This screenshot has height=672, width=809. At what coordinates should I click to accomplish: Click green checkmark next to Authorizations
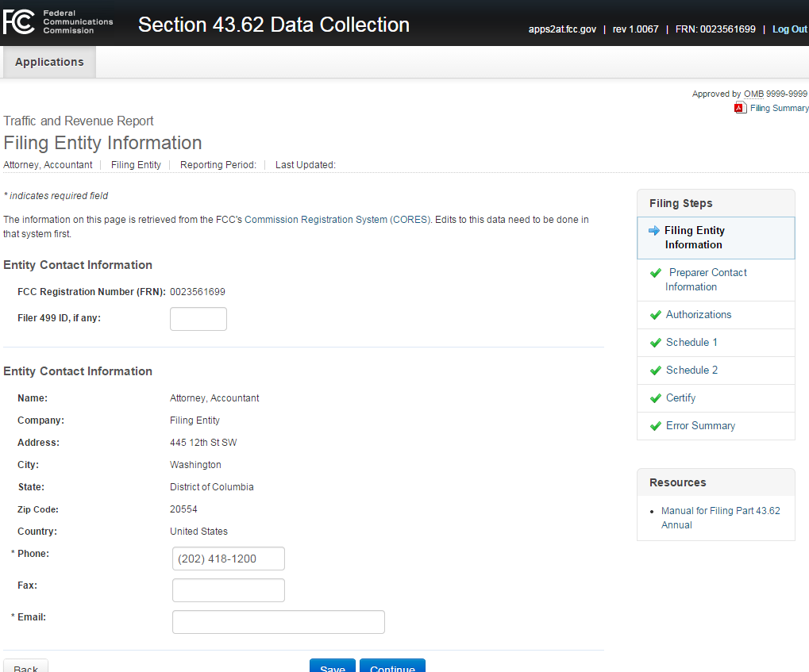[x=655, y=315]
